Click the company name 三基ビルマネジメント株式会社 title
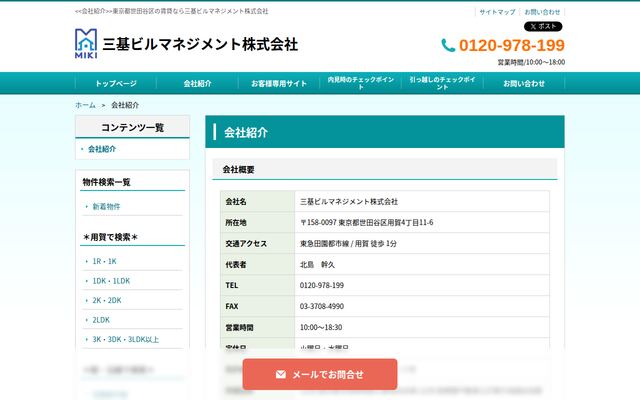The width and height of the screenshot is (640, 400). (200, 44)
